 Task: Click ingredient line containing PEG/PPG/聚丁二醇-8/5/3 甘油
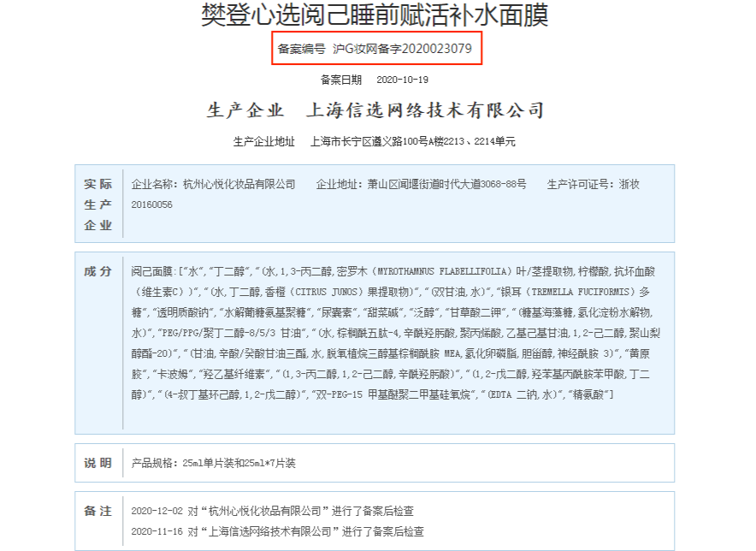(x=396, y=333)
